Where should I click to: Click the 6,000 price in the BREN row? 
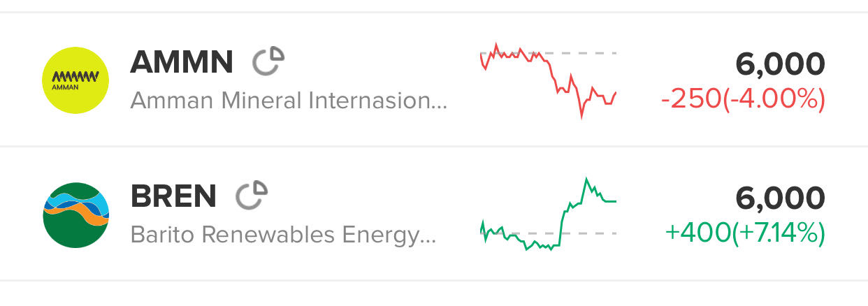pos(780,199)
